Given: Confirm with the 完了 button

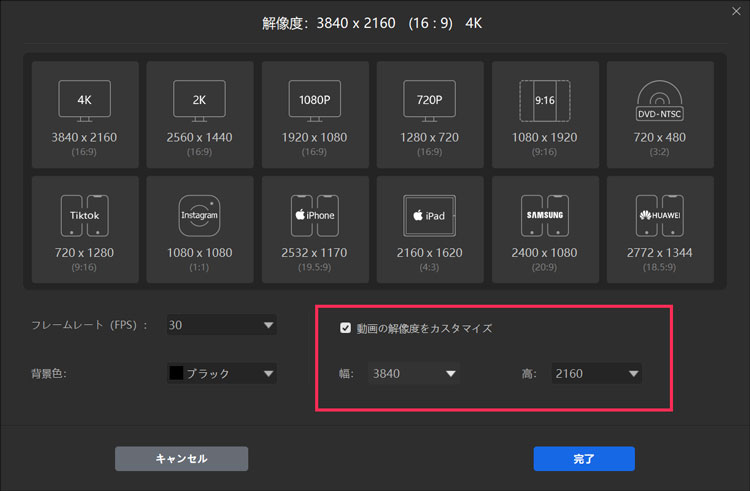Looking at the screenshot, I should (584, 459).
